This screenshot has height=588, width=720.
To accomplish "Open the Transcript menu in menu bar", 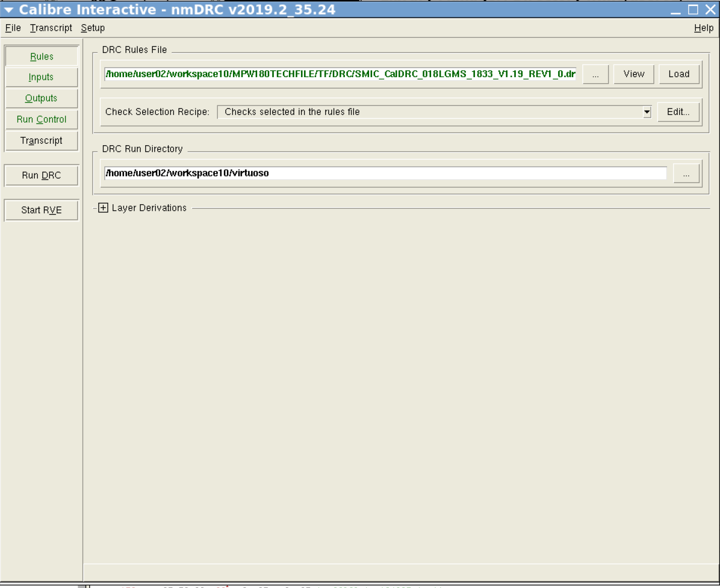I will pos(51,28).
